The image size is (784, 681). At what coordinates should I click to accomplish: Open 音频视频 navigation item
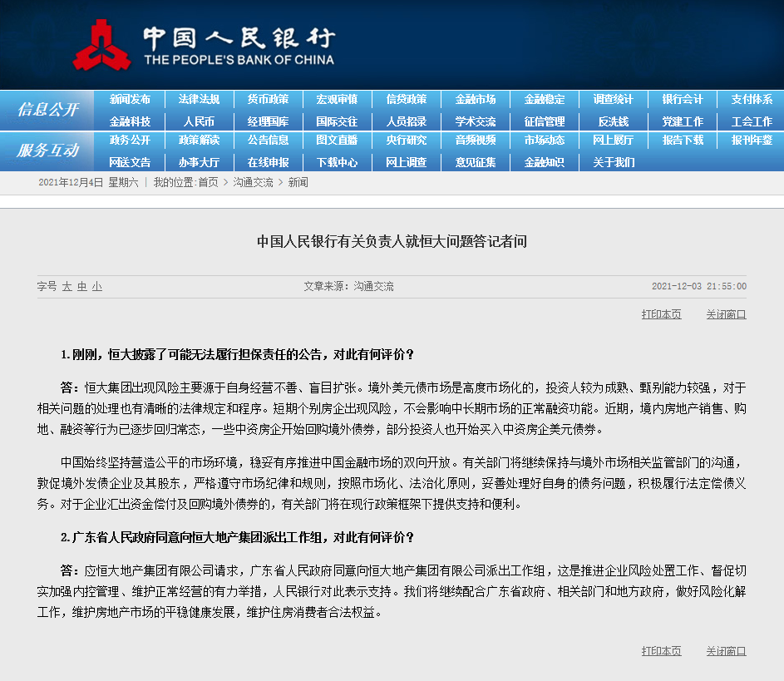click(476, 140)
